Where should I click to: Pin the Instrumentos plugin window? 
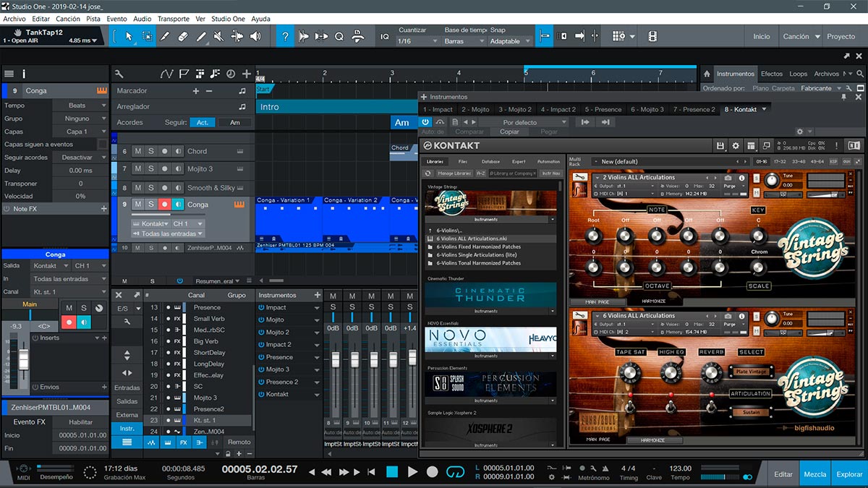tap(842, 97)
